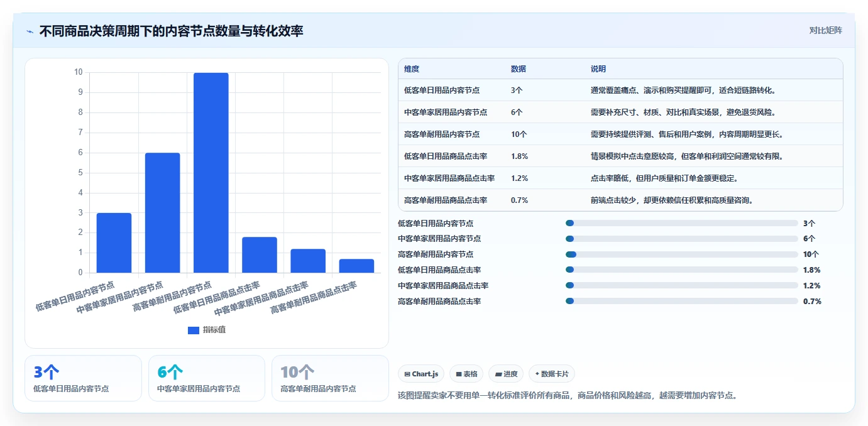Viewport: 868px width, 426px height.
Task: Click progress bar for 高客单耐用品商品点击率
Action: [x=682, y=302]
